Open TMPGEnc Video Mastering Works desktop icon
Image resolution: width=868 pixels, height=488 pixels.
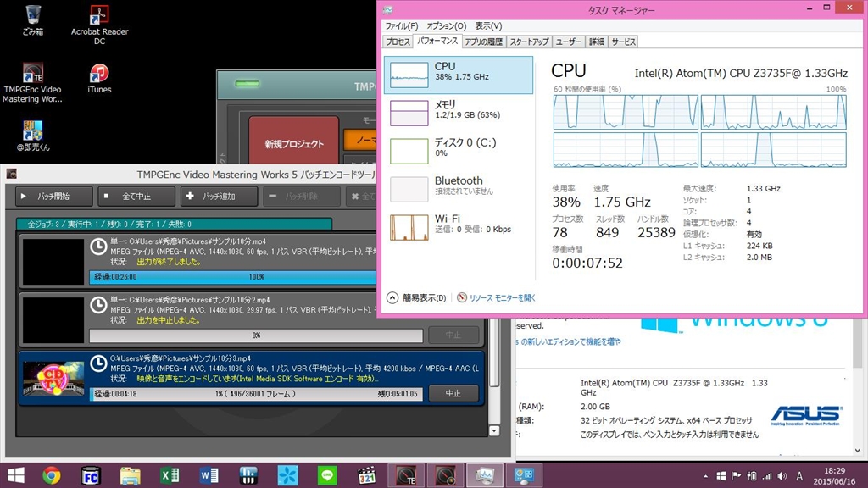tap(33, 82)
